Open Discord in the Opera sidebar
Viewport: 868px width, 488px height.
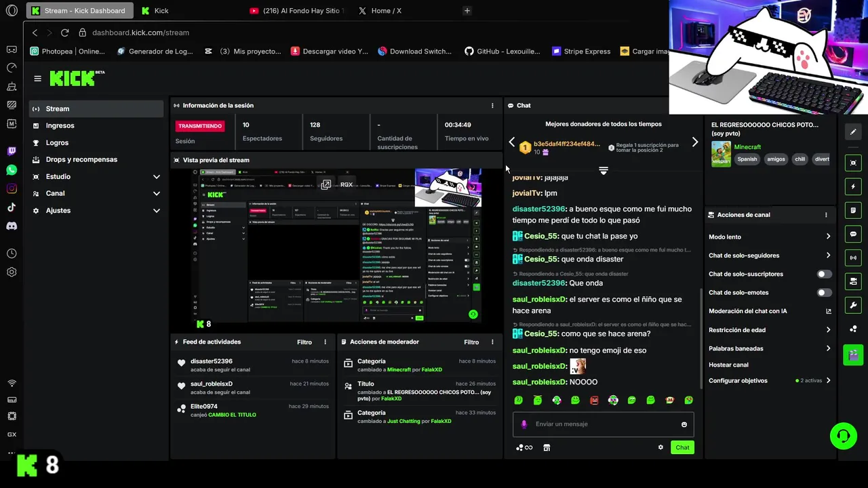12,226
